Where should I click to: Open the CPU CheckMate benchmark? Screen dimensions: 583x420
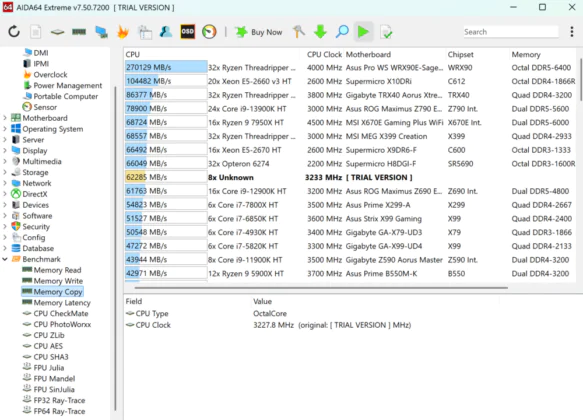click(56, 313)
